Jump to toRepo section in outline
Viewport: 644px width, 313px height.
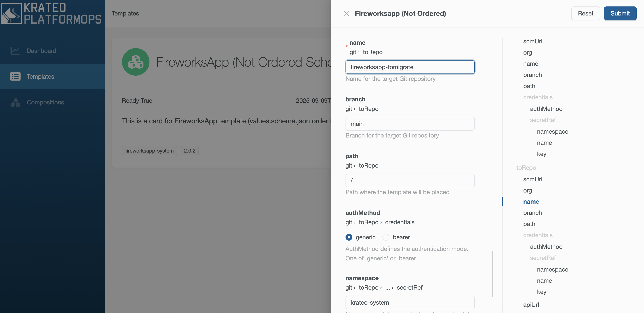[526, 168]
